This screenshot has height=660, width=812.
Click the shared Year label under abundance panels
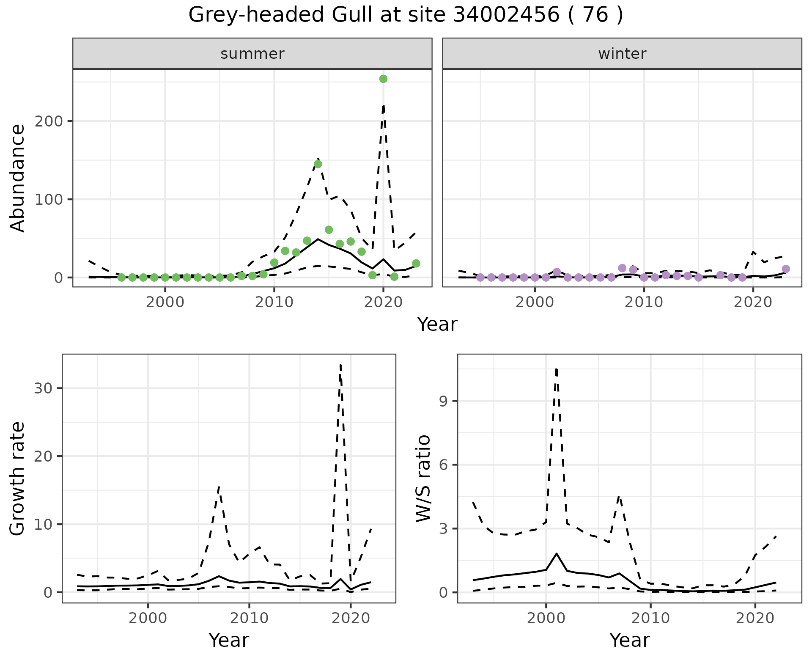pyautogui.click(x=437, y=324)
